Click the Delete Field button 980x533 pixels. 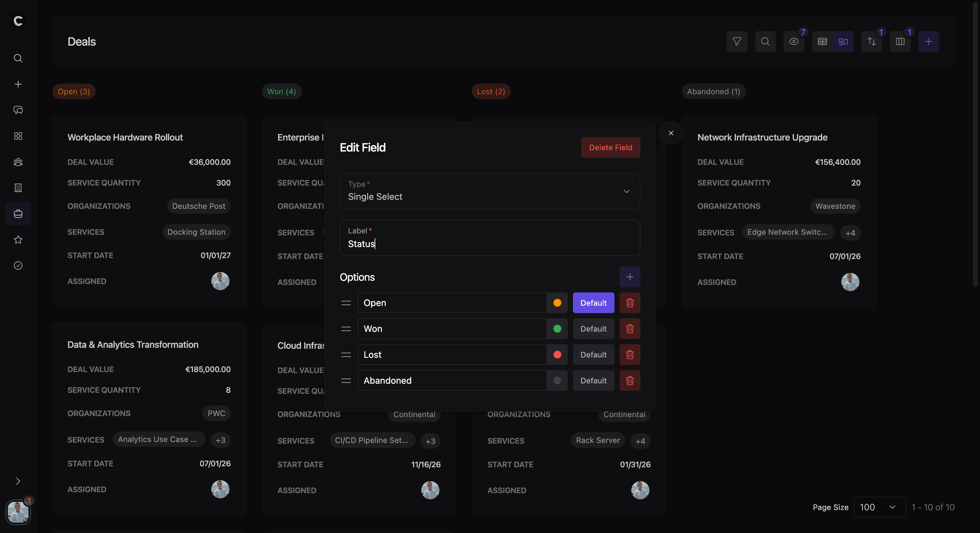click(x=610, y=148)
